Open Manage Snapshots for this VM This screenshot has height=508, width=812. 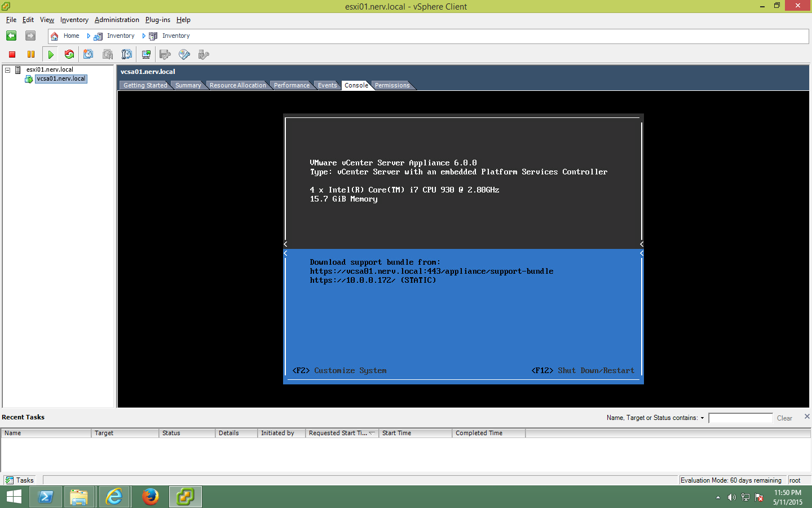pyautogui.click(x=126, y=54)
